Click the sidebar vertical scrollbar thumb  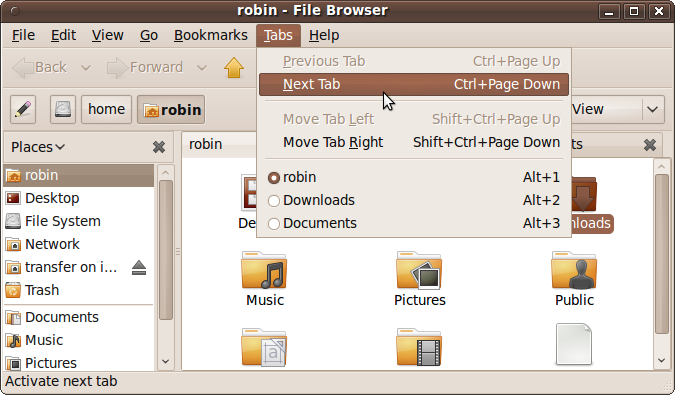click(x=165, y=250)
